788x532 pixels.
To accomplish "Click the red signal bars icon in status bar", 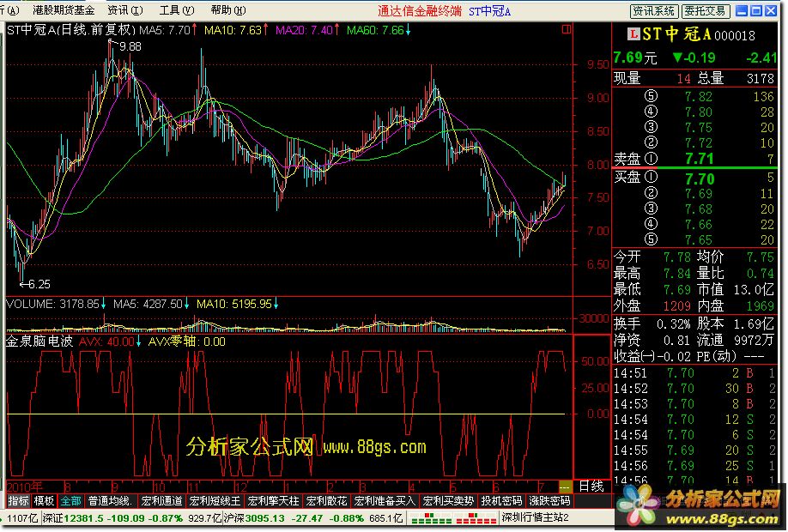I will click(477, 519).
